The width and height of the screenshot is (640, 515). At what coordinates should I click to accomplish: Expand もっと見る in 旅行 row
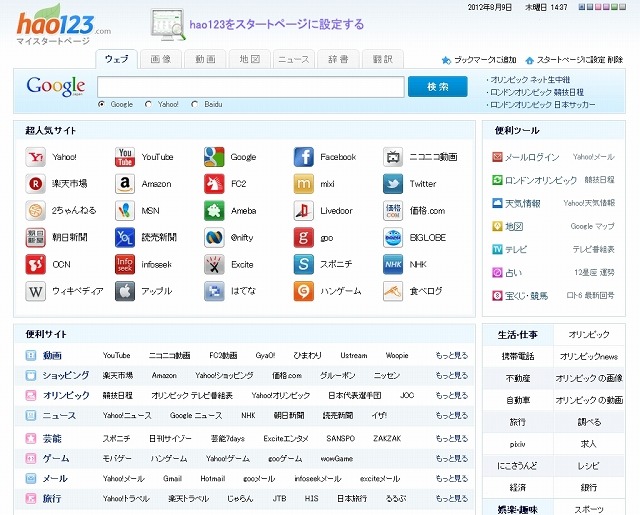(x=451, y=499)
